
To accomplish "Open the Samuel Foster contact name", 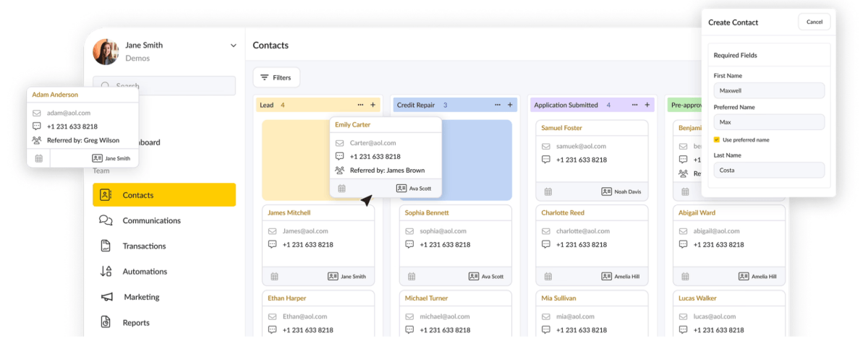I will pyautogui.click(x=562, y=128).
